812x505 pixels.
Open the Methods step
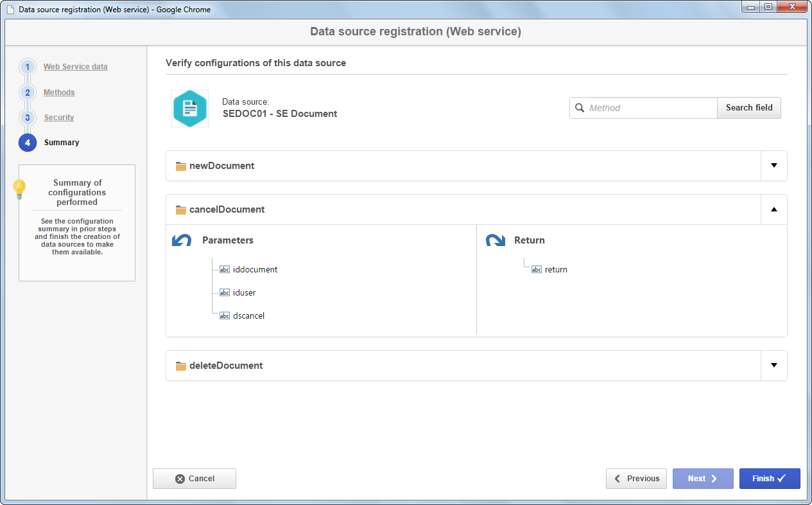pos(59,93)
